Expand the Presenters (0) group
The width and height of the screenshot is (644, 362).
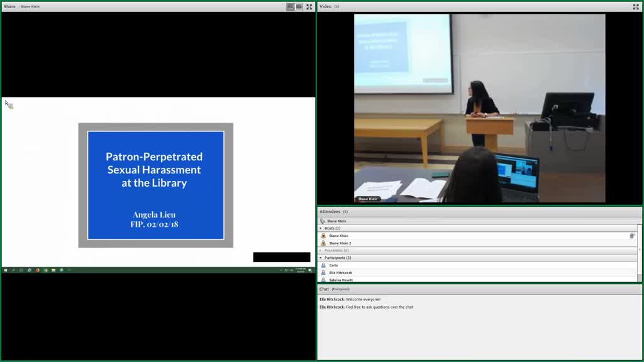321,250
